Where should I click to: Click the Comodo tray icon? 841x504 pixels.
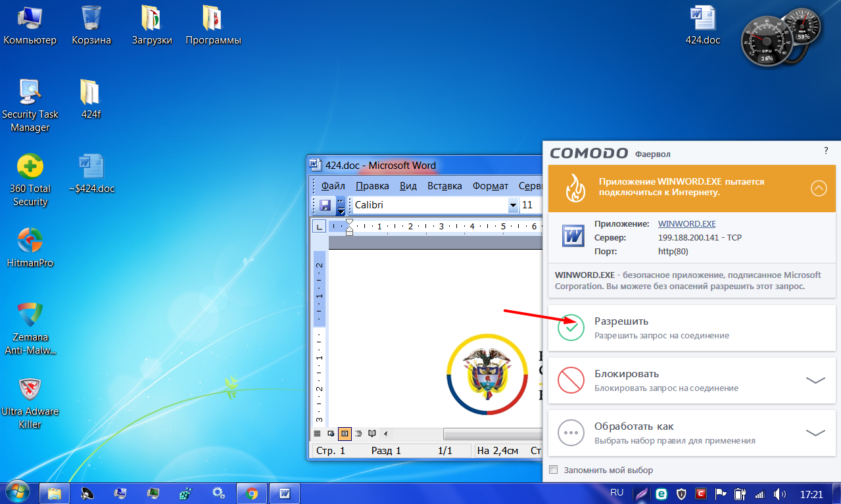[x=702, y=493]
